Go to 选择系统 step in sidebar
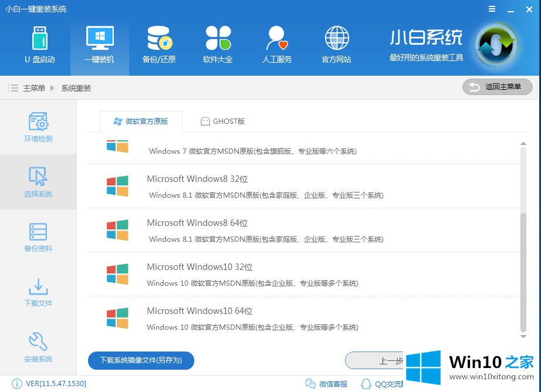 coord(38,182)
